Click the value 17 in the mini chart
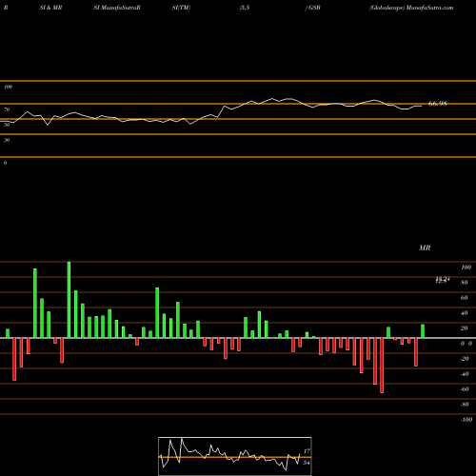 coord(307,451)
